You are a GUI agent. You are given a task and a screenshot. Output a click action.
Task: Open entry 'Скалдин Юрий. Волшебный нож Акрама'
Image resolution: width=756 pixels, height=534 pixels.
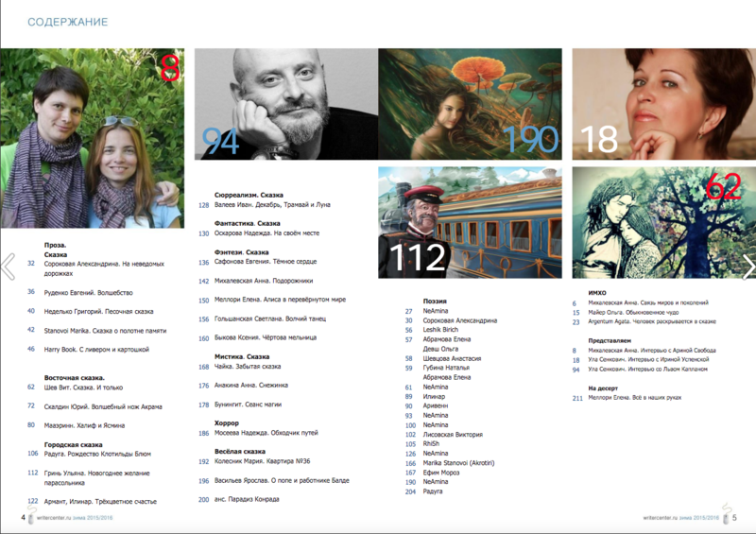pyautogui.click(x=103, y=406)
